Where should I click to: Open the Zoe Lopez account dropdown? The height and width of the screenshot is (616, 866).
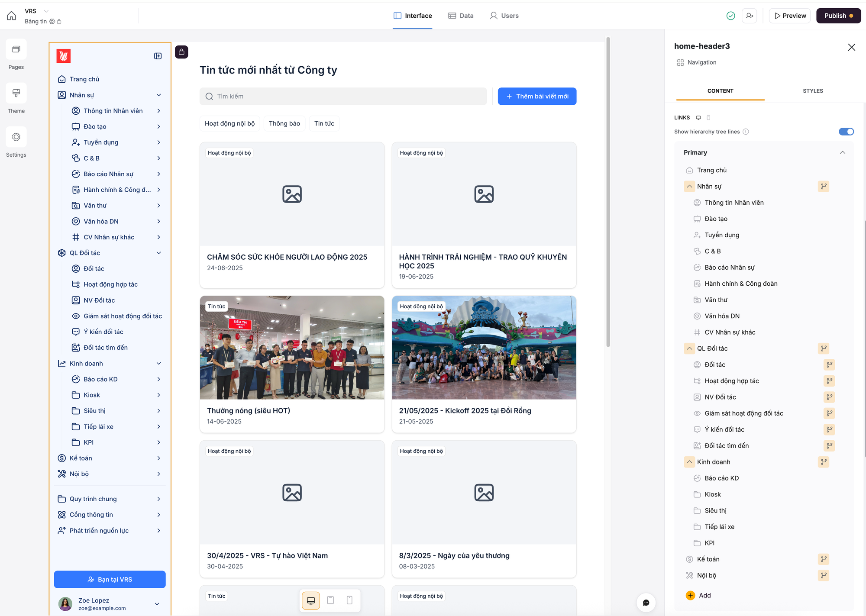157,604
